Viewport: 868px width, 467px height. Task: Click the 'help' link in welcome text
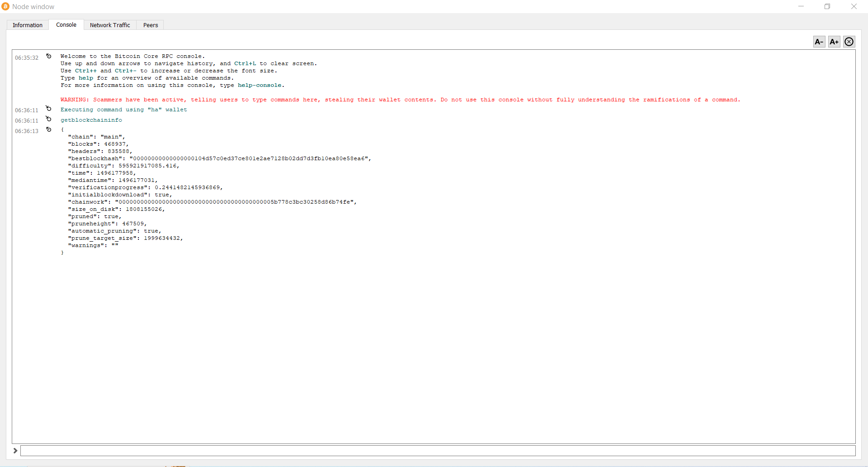point(86,78)
